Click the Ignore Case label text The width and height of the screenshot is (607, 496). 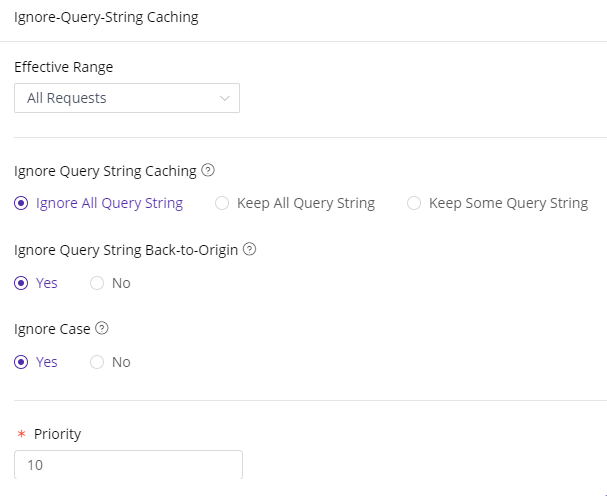point(52,329)
